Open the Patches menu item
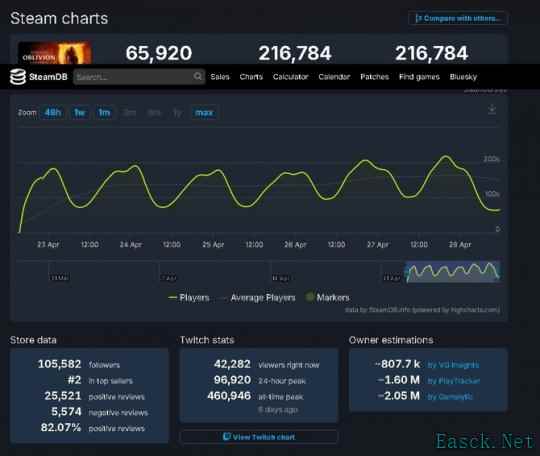Viewport: 540px width, 456px height. [374, 77]
